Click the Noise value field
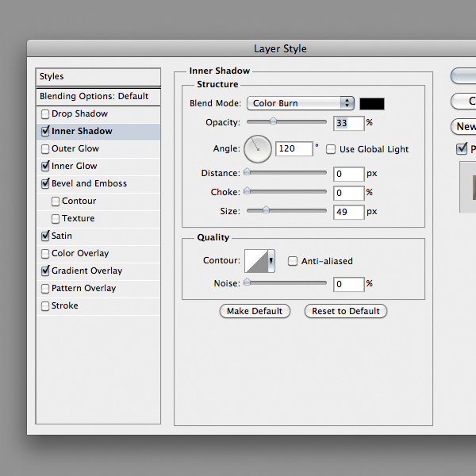This screenshot has width=476, height=476. [x=349, y=285]
